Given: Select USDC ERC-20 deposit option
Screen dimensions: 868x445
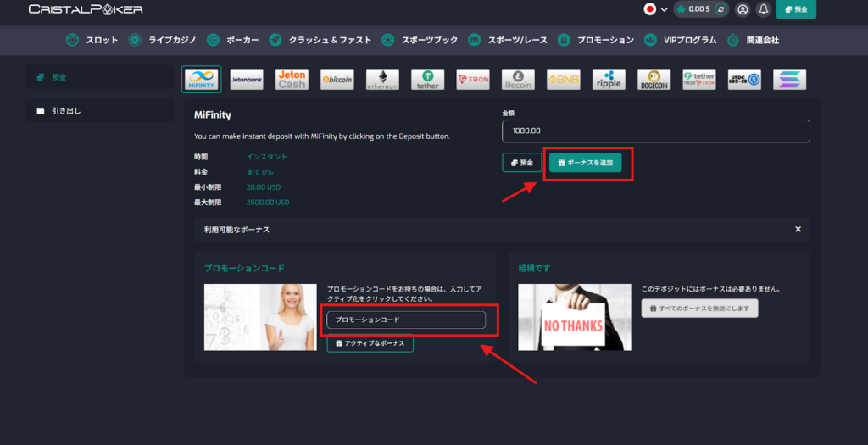Looking at the screenshot, I should (x=744, y=79).
